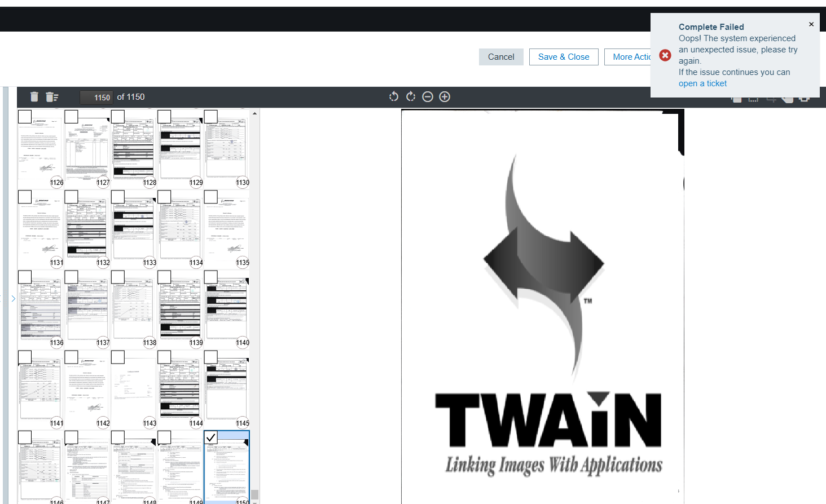The width and height of the screenshot is (826, 504).
Task: Check the box for page 1136
Action: pos(25,277)
